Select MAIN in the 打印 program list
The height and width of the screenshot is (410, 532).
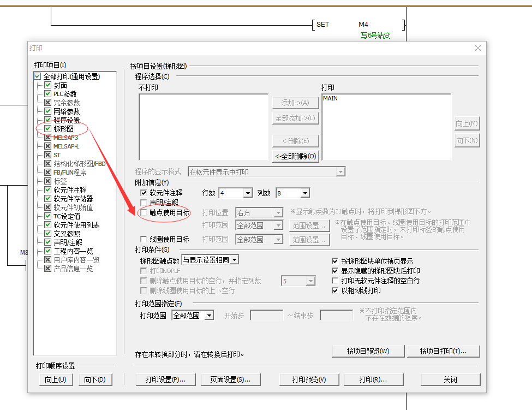(330, 99)
